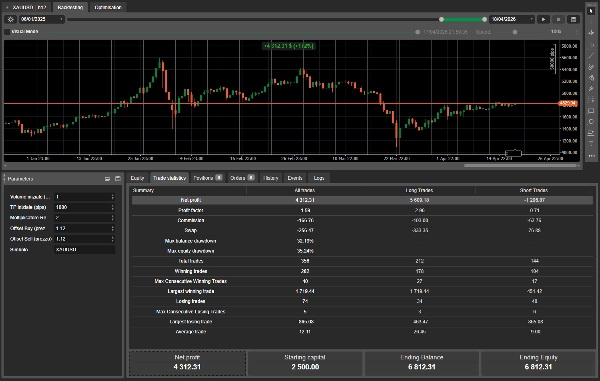Click Offset Buy stepper arrows
The width and height of the screenshot is (600, 381).
pyautogui.click(x=112, y=228)
